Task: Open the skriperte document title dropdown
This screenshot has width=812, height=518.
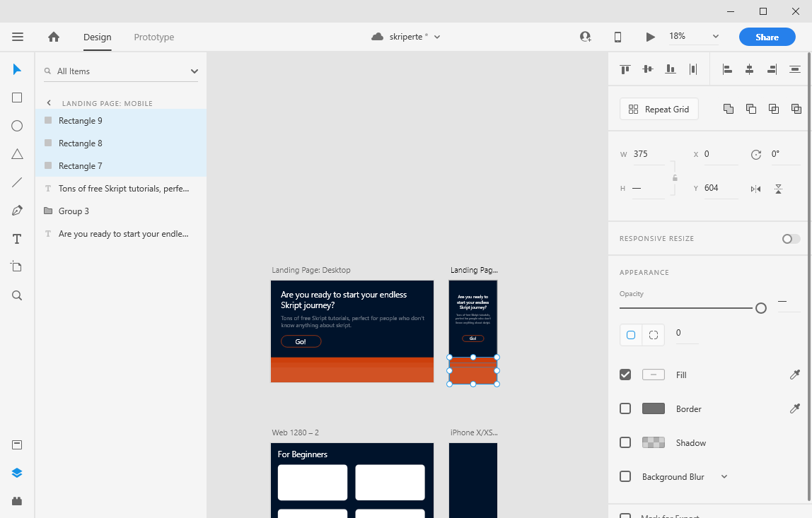Action: pos(437,37)
